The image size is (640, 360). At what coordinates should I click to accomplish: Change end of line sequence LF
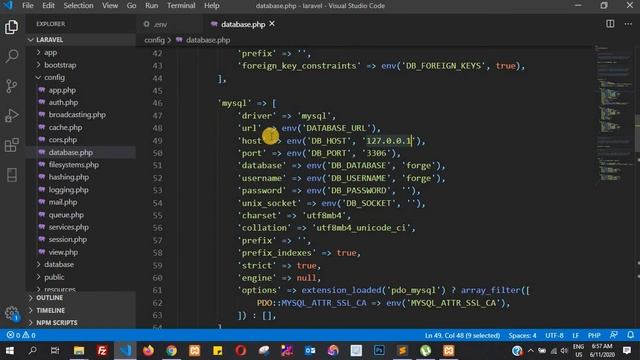click(x=576, y=335)
